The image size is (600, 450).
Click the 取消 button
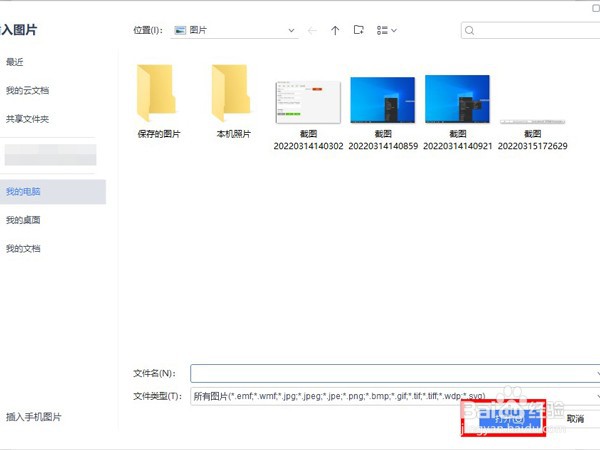click(x=575, y=419)
